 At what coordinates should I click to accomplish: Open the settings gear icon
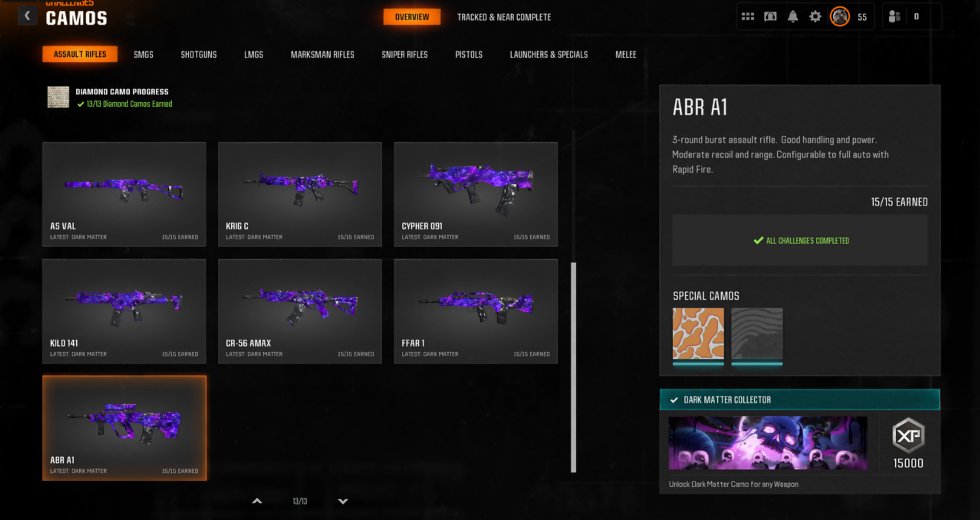point(815,17)
